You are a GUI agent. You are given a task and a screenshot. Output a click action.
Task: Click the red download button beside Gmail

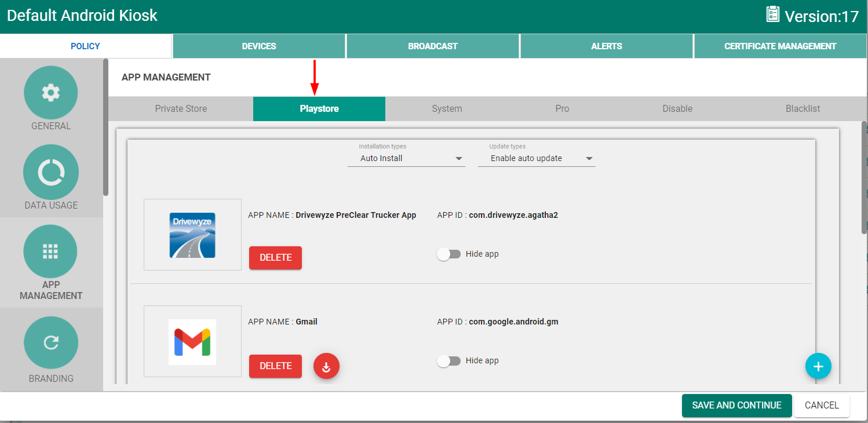pyautogui.click(x=326, y=366)
